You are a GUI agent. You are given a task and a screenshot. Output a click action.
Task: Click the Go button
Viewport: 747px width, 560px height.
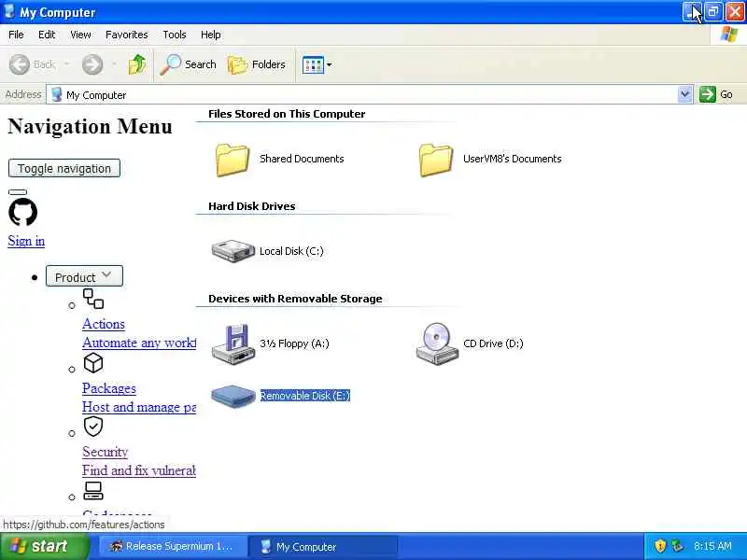[x=715, y=94]
